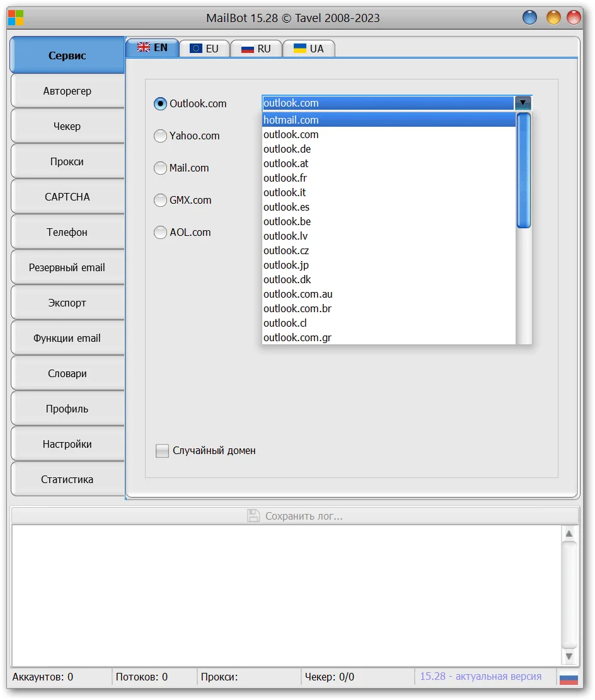Open the Настройки section

(x=67, y=444)
